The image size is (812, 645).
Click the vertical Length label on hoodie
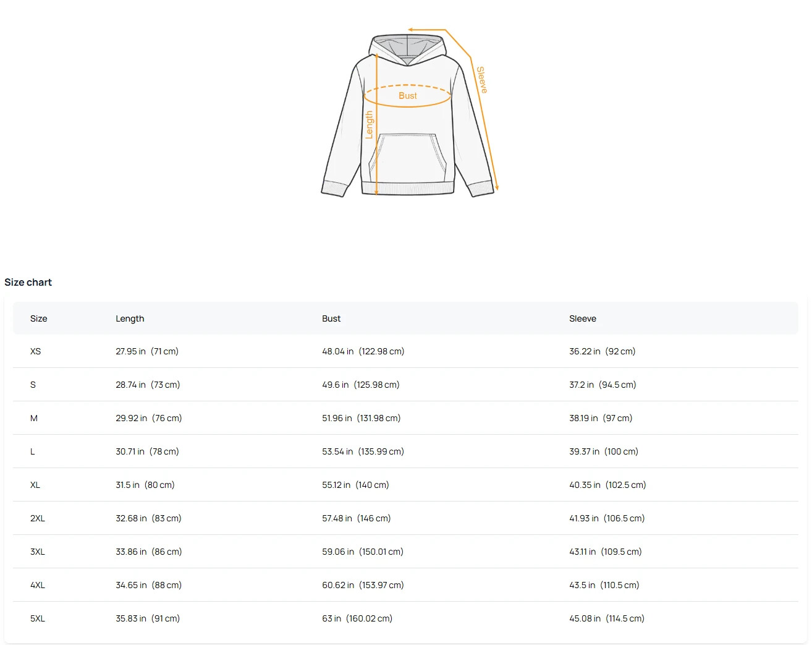tap(370, 124)
